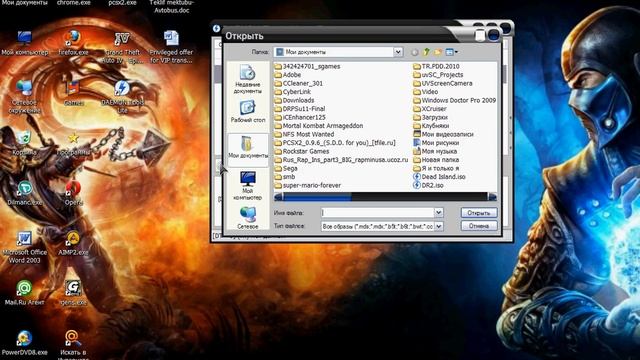Open Мой компьютер in the dialog sidebar
640x360 pixels.
tap(247, 185)
